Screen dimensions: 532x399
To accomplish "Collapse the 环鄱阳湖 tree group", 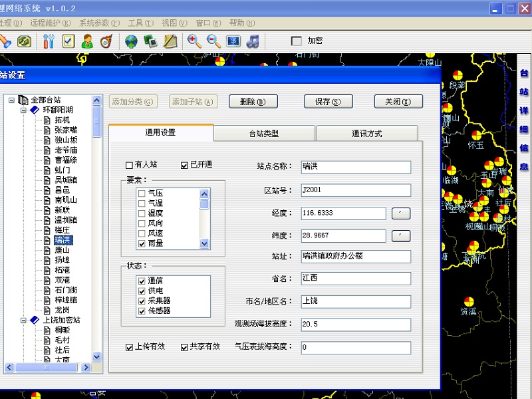I will (x=24, y=110).
